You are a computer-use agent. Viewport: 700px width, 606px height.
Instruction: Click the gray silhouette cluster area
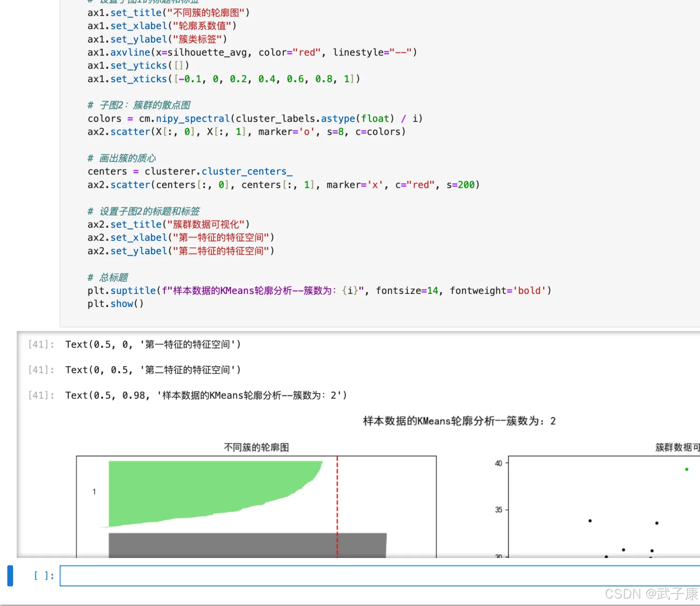[247, 545]
